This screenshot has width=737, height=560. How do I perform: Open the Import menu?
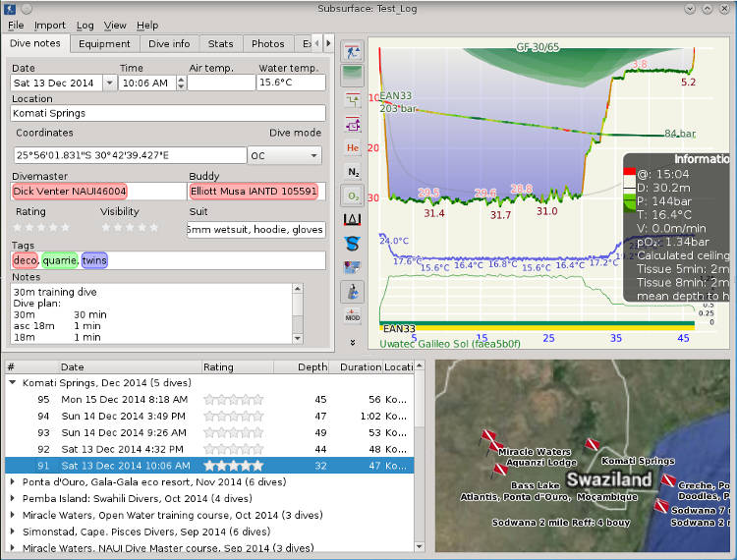point(49,25)
